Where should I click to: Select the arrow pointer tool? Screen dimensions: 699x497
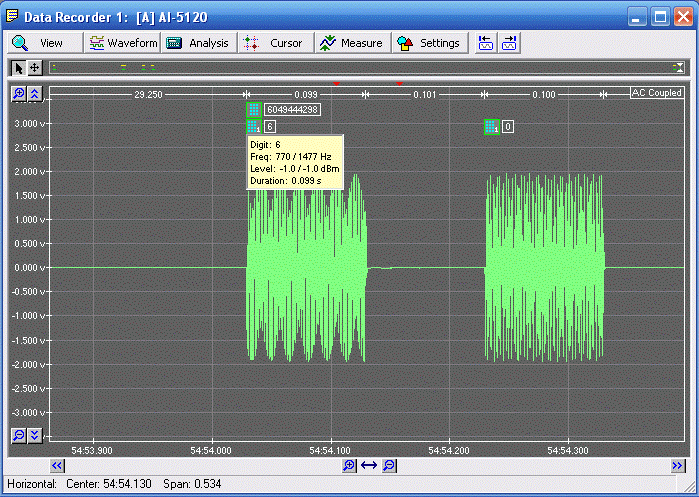coord(18,68)
